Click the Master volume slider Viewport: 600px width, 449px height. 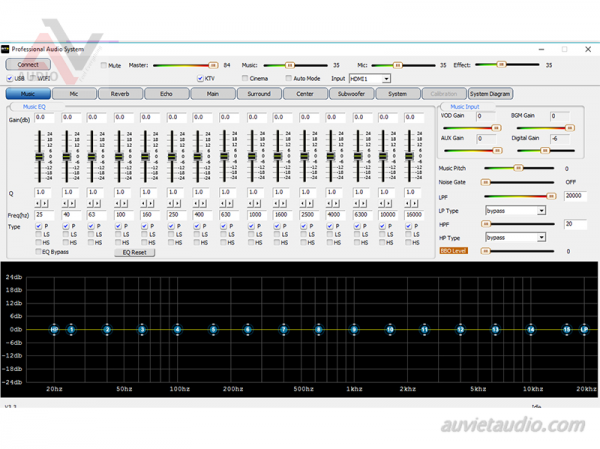pos(185,65)
